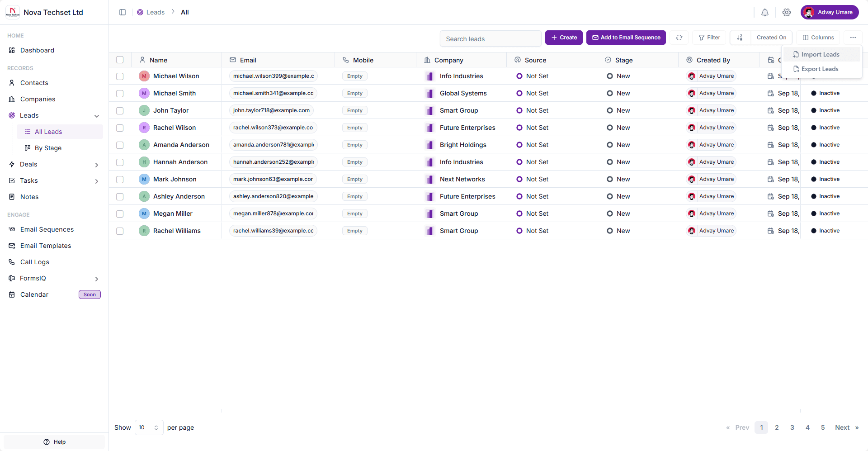The image size is (868, 451).
Task: Collapse the Leads sidebar section
Action: 96,116
